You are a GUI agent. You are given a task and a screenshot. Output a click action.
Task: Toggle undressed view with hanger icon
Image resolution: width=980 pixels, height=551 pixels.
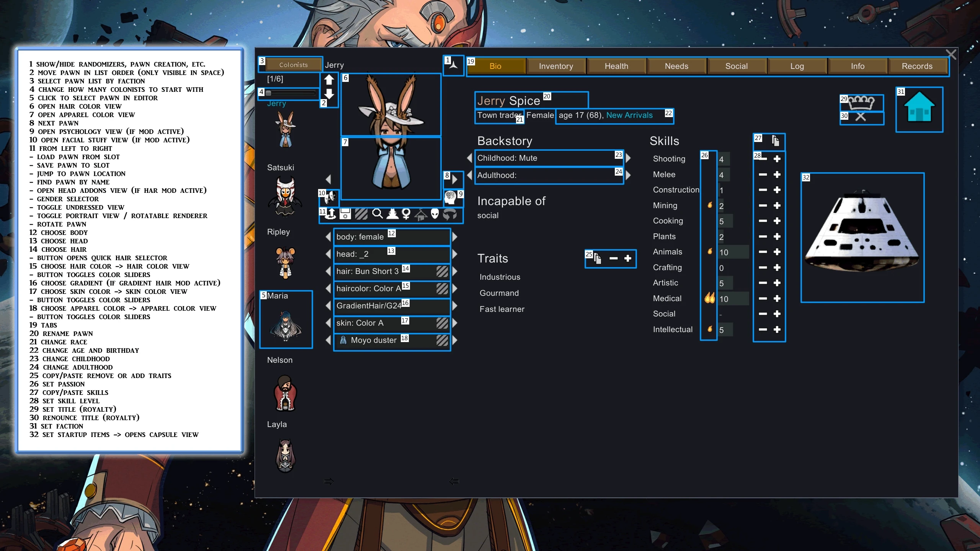[x=420, y=214]
